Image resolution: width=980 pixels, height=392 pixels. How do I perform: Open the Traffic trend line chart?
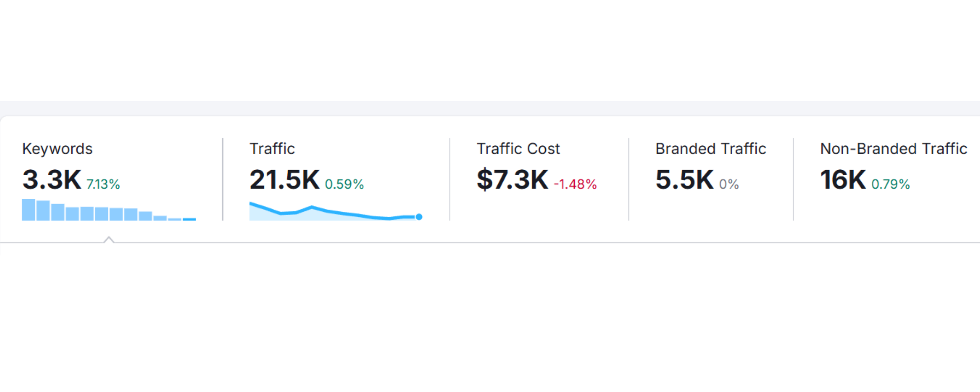pos(336,211)
